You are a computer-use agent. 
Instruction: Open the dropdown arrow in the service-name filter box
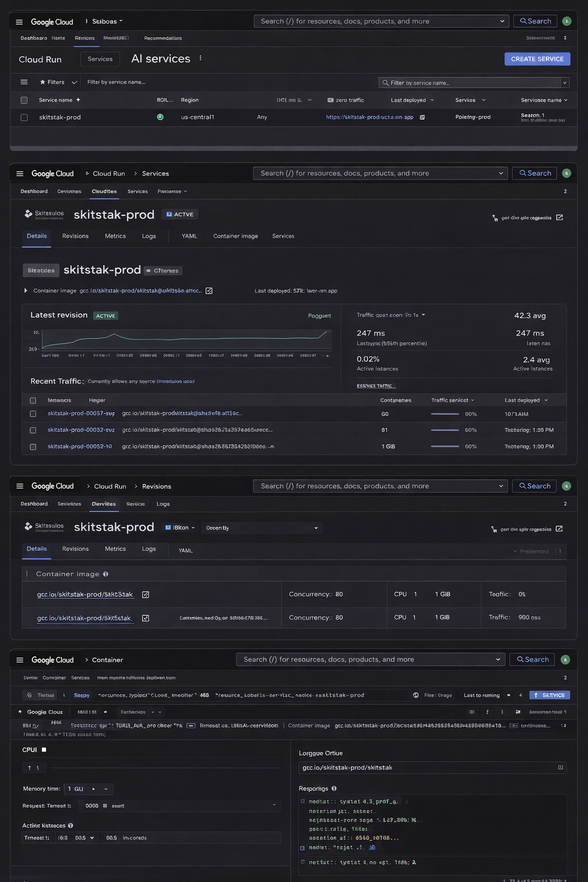click(564, 83)
